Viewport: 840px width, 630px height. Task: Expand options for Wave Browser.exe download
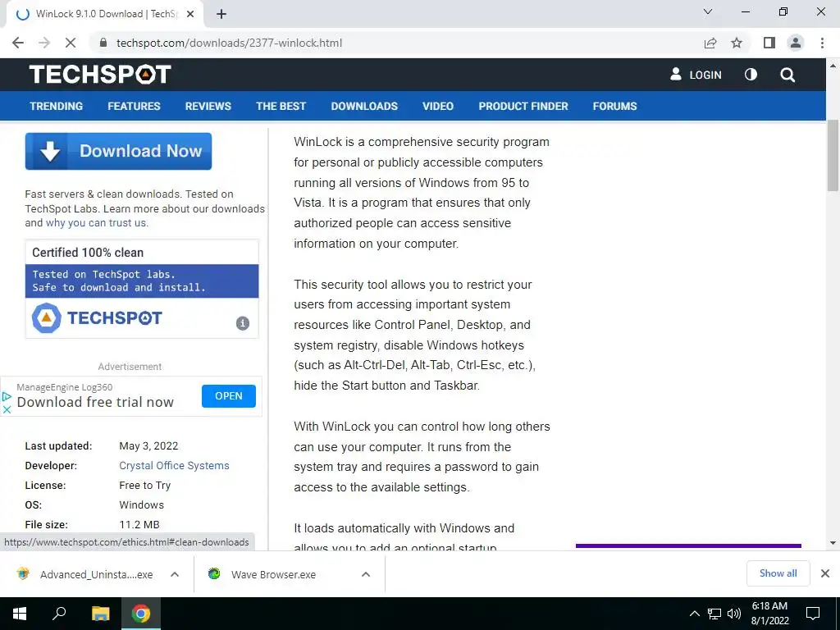[x=366, y=574]
